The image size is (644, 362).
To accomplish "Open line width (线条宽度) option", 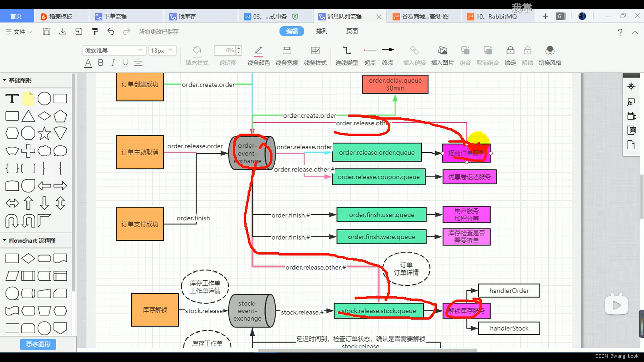I will click(287, 56).
